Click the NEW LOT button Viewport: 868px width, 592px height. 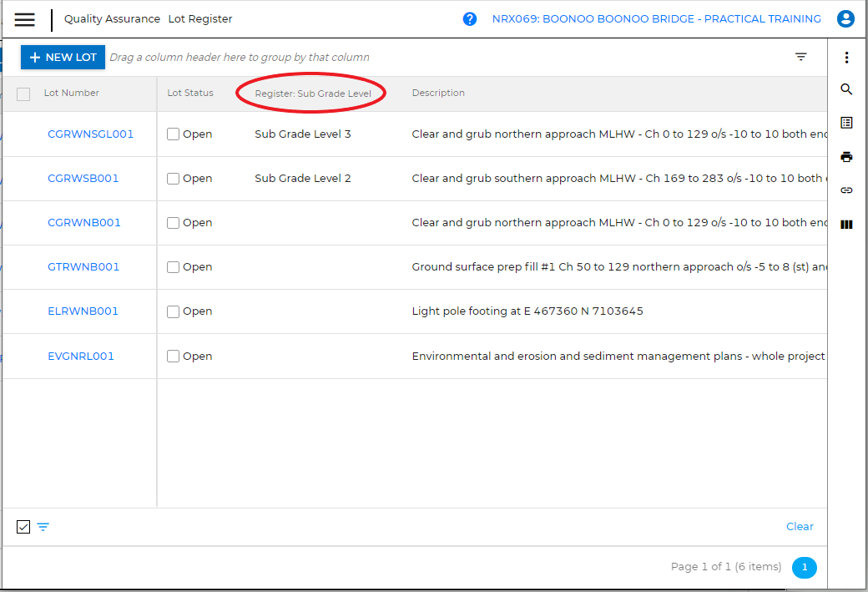click(63, 58)
